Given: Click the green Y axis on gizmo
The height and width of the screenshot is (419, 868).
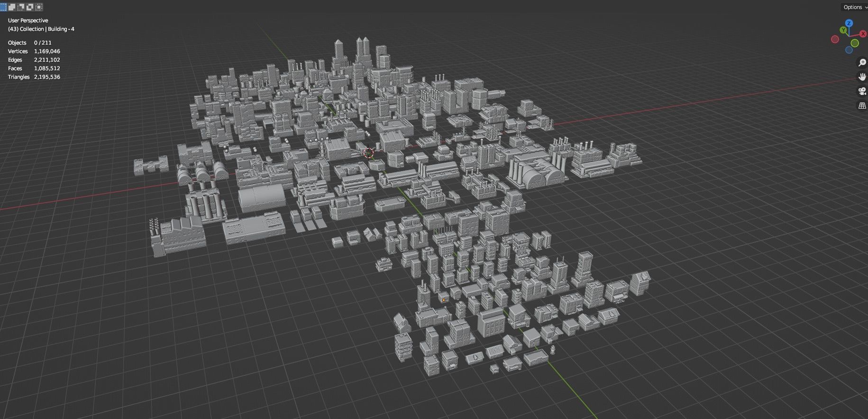Looking at the screenshot, I should point(843,30).
